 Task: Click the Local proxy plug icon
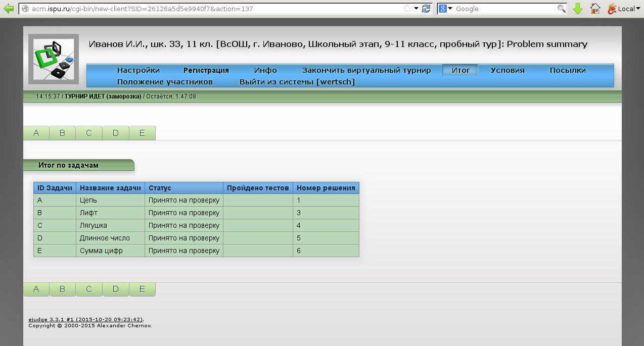[612, 9]
